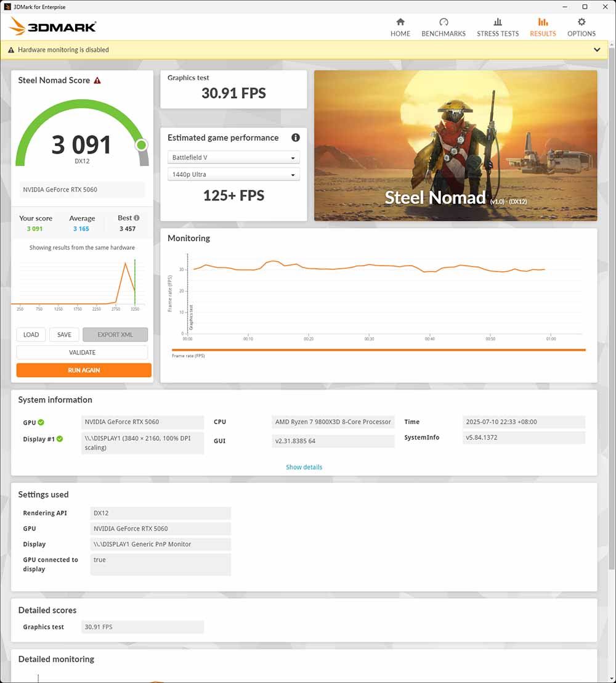Click the Steel Nomad benchmark thumbnail image
Screen dimensions: 616x683
point(455,145)
